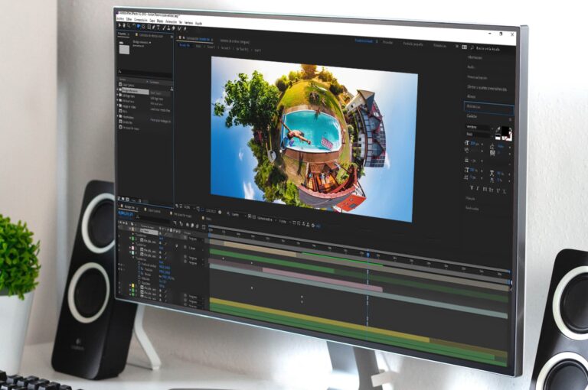
Task: Open the Alinear panel
Action: click(472, 96)
